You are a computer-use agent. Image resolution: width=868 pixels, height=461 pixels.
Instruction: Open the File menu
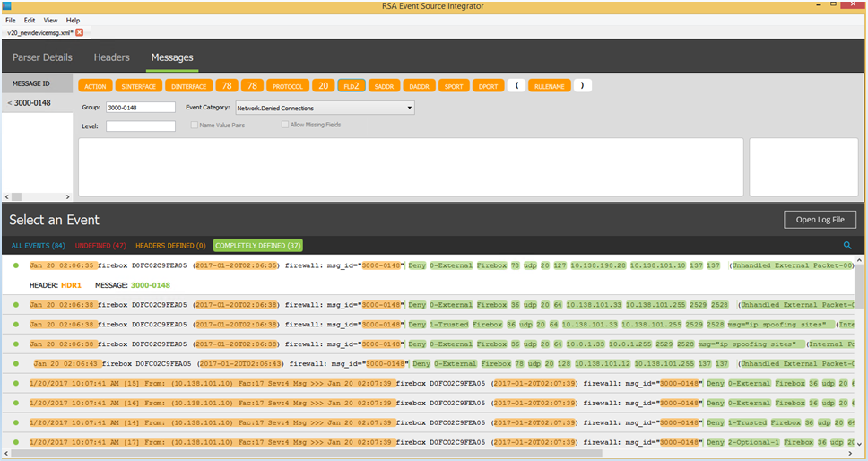click(10, 20)
